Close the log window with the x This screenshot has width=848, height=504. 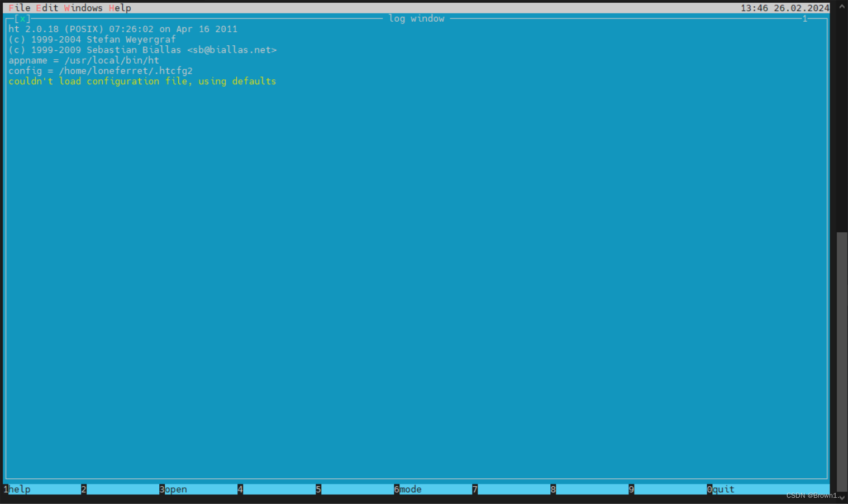[22, 18]
